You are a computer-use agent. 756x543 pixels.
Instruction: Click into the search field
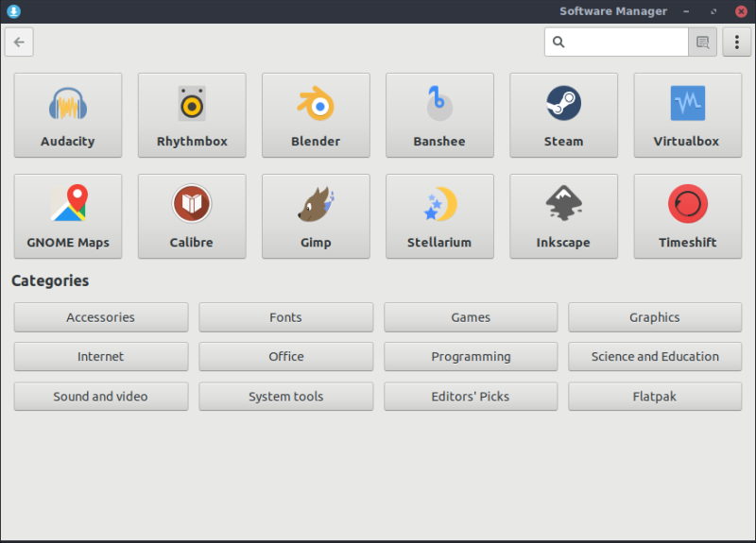[624, 42]
